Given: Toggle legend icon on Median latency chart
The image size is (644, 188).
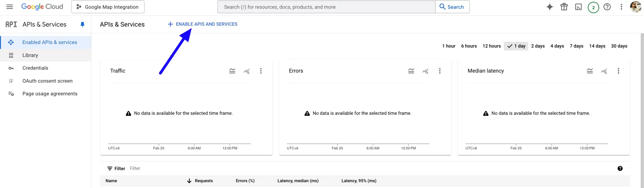Looking at the screenshot, I should tap(590, 71).
